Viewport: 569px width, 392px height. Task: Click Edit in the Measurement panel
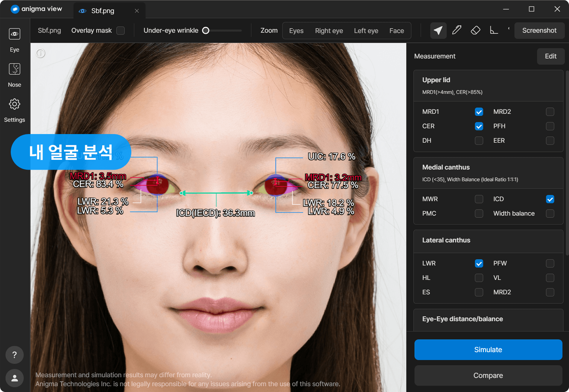click(x=550, y=56)
